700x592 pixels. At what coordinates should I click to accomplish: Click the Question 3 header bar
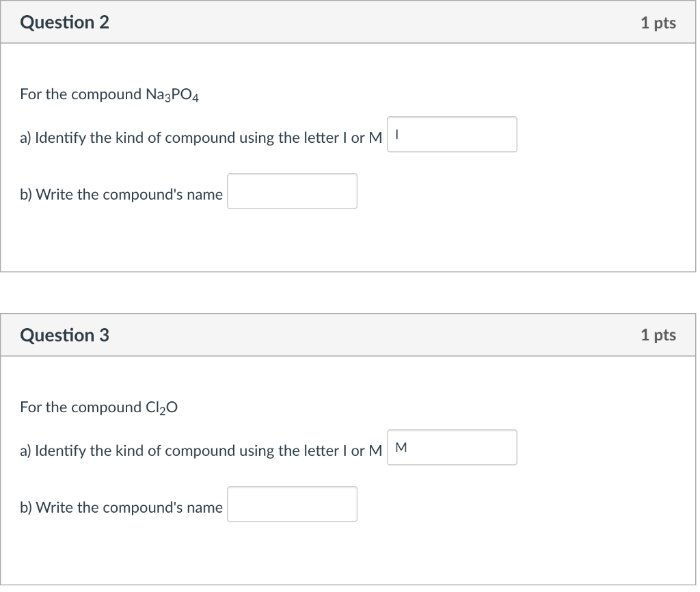(x=350, y=335)
